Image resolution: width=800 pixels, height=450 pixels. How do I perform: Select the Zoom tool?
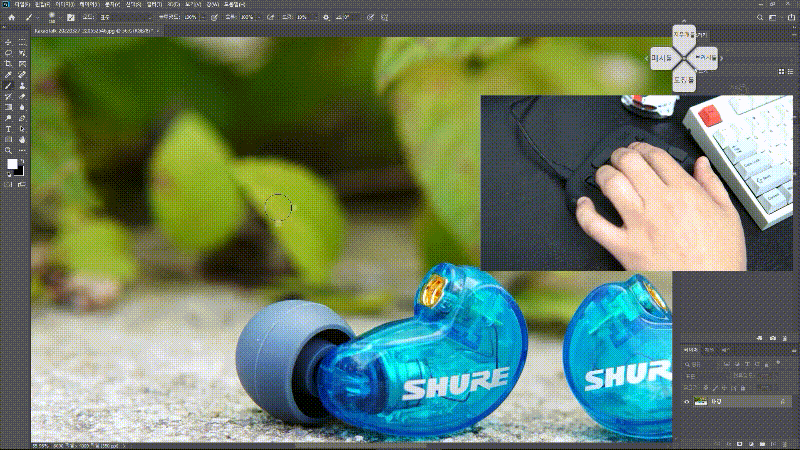click(x=8, y=151)
